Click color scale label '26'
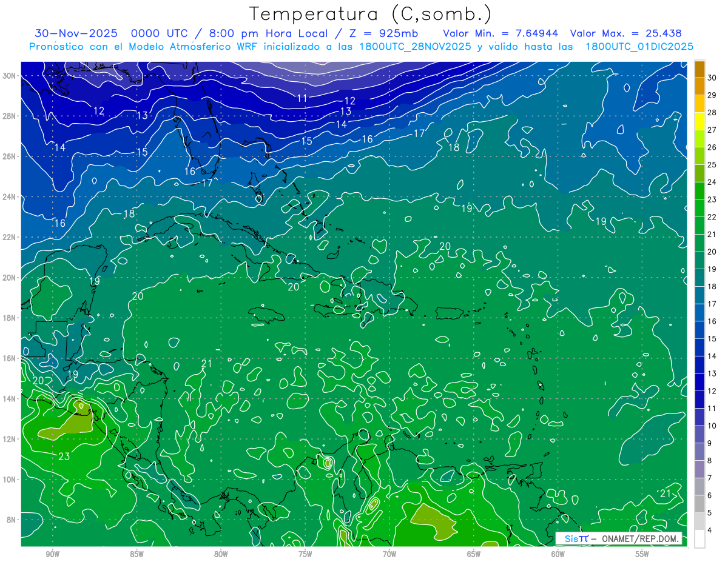Image resolution: width=728 pixels, height=562 pixels. (x=712, y=147)
